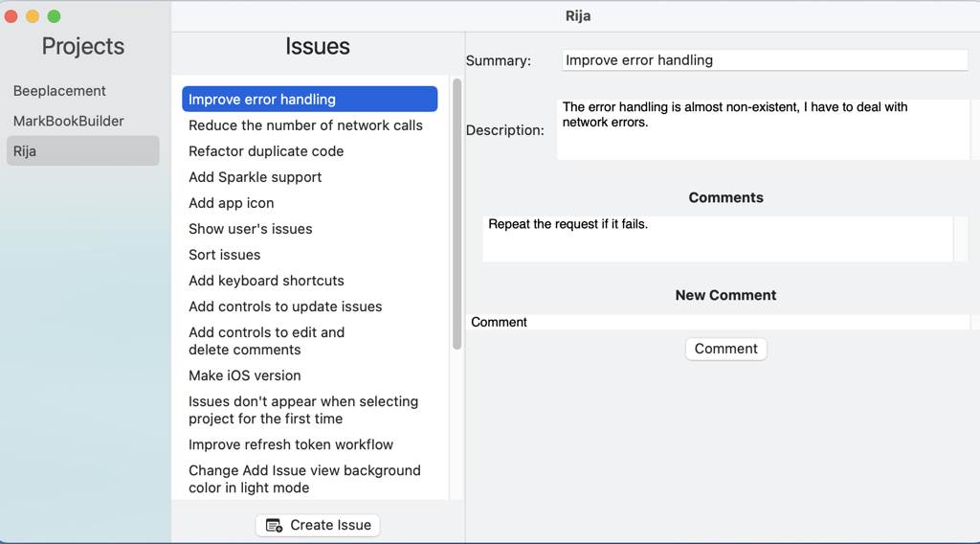Open 'Reduce the number of network calls' issue

click(305, 125)
